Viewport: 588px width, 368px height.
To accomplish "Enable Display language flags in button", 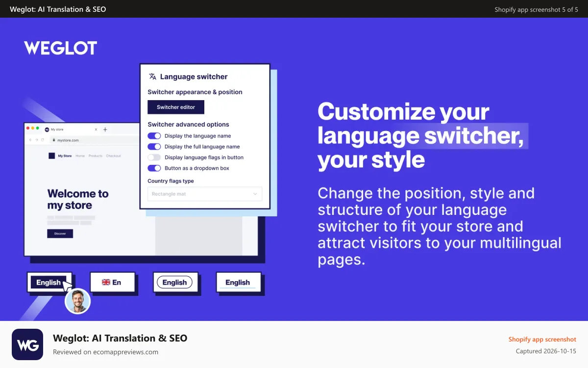I will [154, 158].
